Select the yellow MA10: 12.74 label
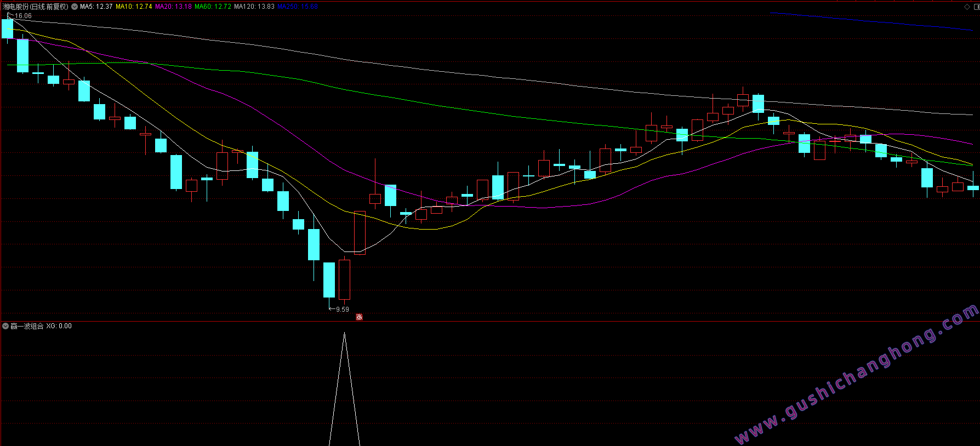This screenshot has height=446, width=980. tap(134, 7)
